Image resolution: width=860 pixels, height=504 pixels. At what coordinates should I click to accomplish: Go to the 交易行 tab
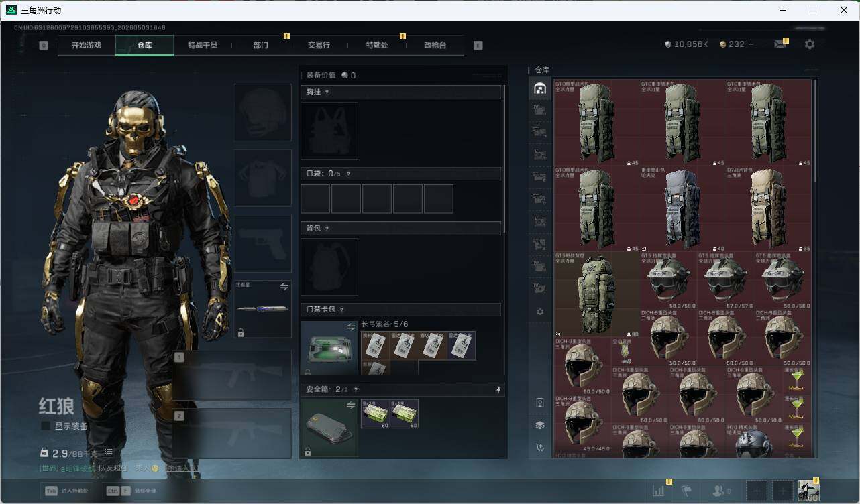(x=319, y=46)
